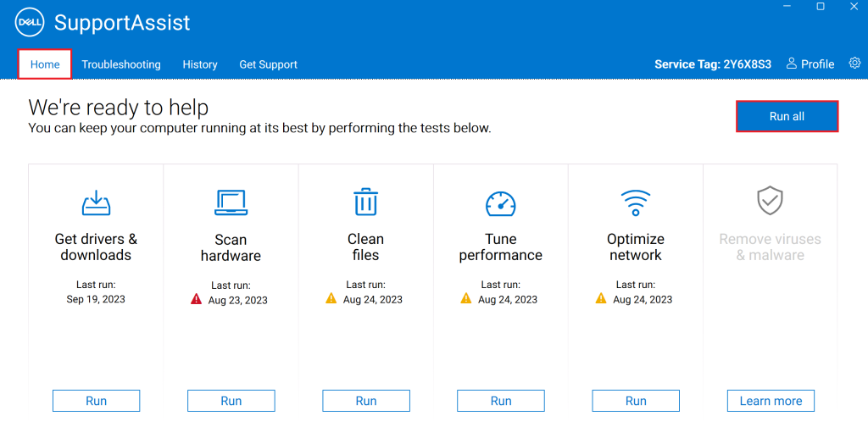Click the Dell logo icon
Image resolution: width=868 pixels, height=427 pixels.
30,22
